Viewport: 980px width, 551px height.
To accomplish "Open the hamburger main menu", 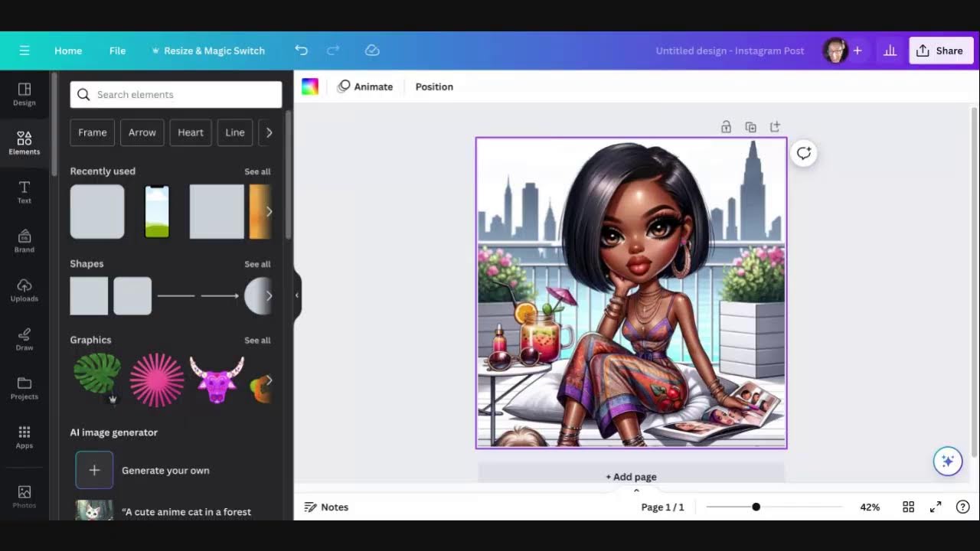I will click(24, 51).
